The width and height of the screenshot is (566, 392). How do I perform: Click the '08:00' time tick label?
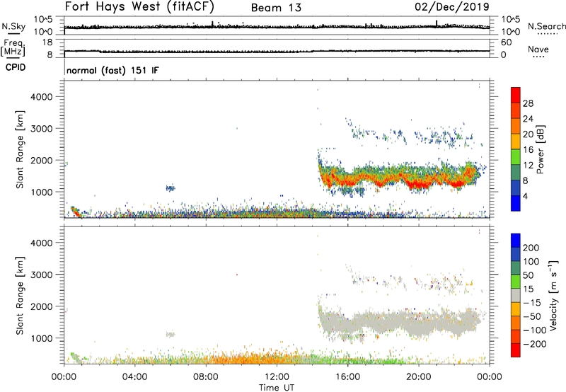206,377
